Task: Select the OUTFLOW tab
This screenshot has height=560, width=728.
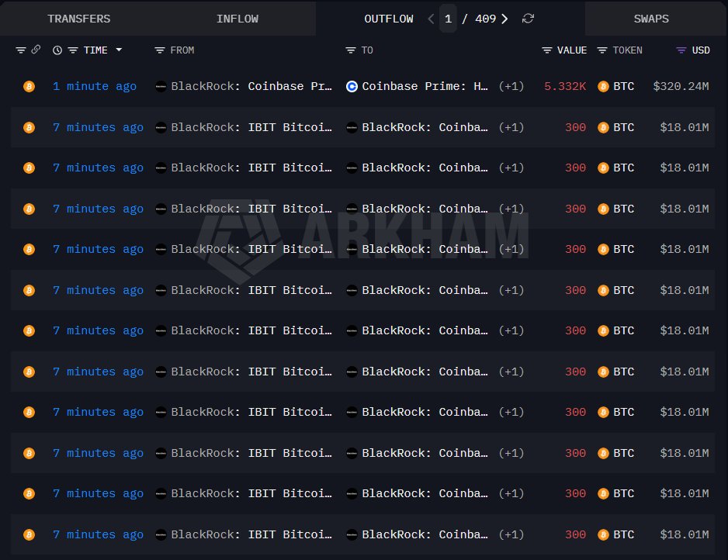Action: click(x=389, y=19)
